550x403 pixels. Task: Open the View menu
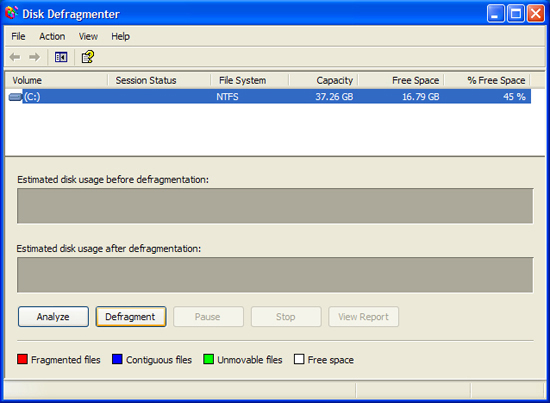point(88,36)
